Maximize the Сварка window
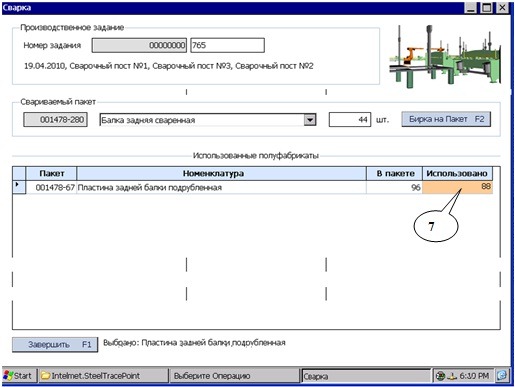The width and height of the screenshot is (515, 387). (x=487, y=8)
